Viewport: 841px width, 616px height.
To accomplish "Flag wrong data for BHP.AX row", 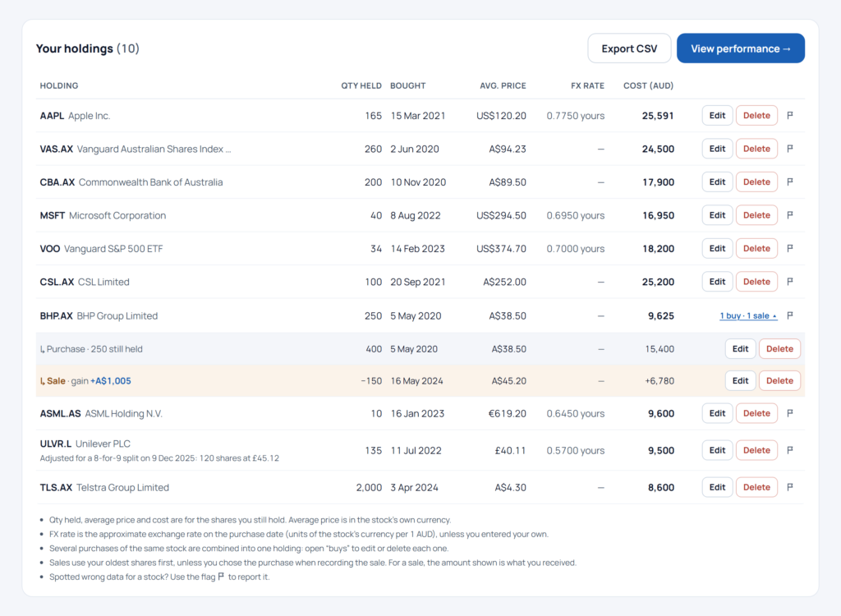I will [x=790, y=315].
